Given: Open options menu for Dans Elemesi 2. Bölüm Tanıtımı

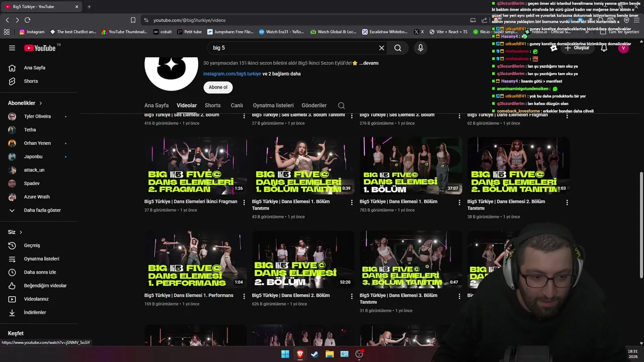Looking at the screenshot, I should [567, 203].
